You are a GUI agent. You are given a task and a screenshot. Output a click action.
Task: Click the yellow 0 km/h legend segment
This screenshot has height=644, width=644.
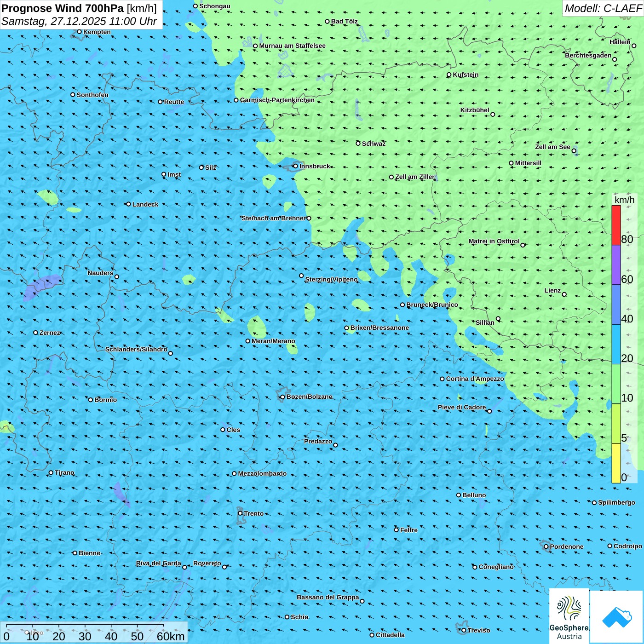(616, 463)
